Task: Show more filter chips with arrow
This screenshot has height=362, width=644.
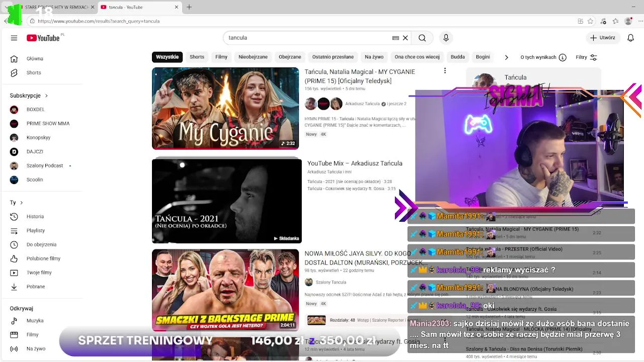Action: click(x=506, y=57)
